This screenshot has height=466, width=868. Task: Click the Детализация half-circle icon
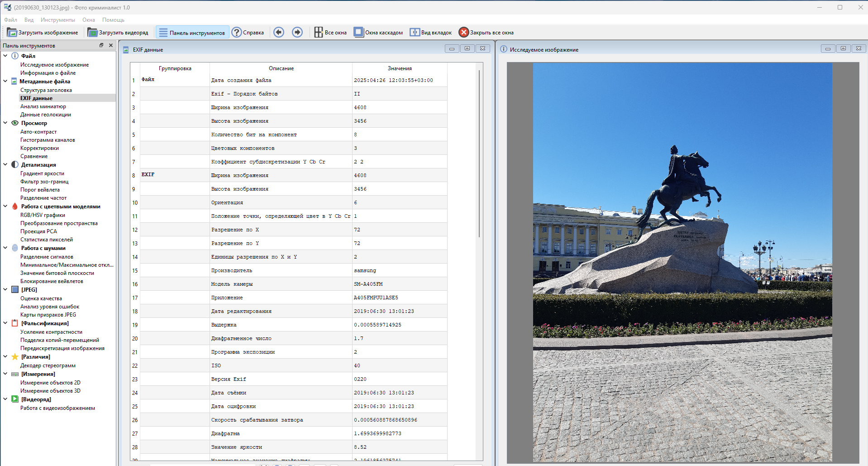[15, 164]
